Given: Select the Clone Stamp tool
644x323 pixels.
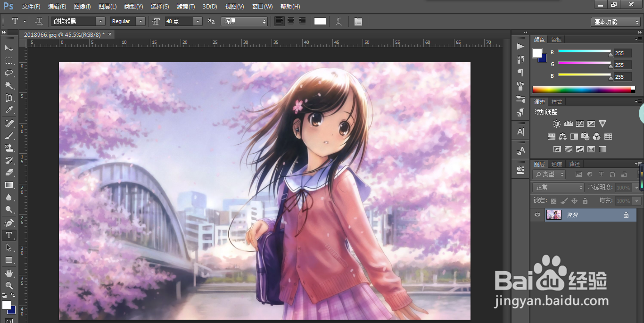Looking at the screenshot, I should click(9, 148).
